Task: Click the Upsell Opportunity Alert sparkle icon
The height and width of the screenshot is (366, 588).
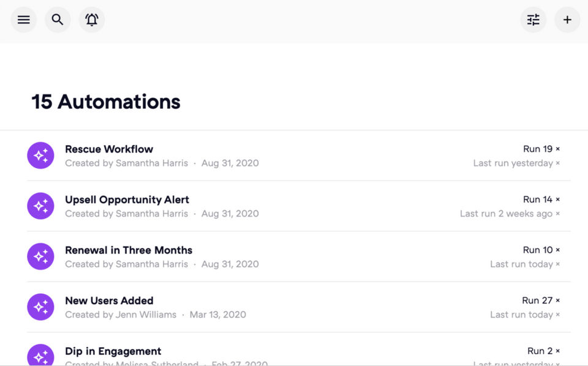Action: pos(40,206)
